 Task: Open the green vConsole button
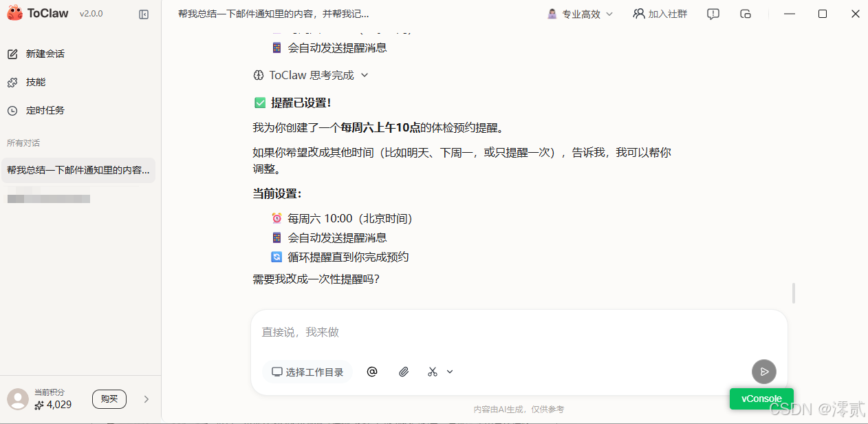click(761, 399)
